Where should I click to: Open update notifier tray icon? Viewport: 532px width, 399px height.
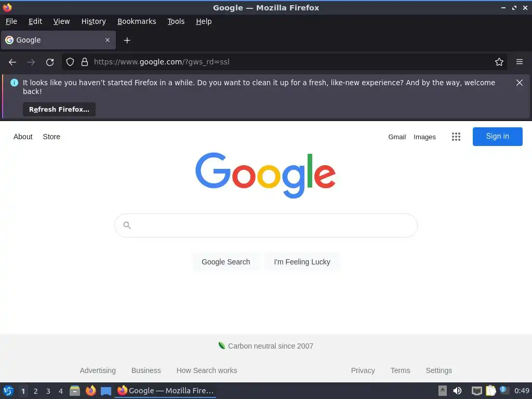[x=504, y=391]
